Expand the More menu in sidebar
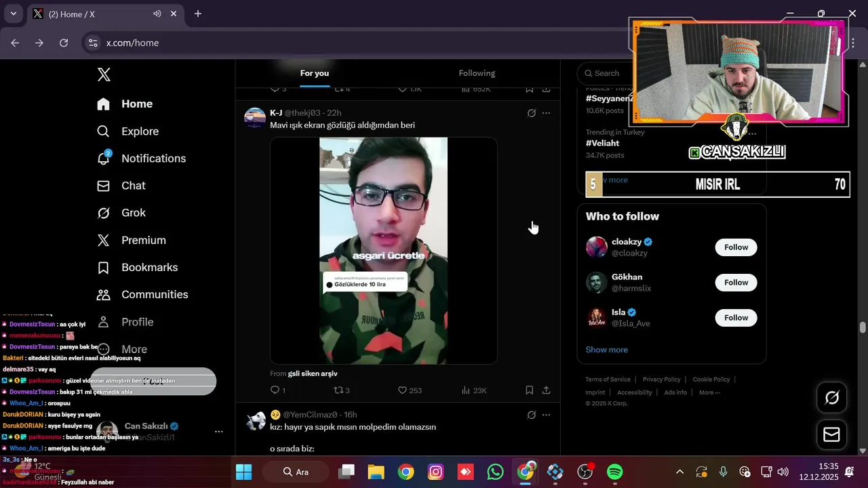The width and height of the screenshot is (868, 488). [122, 349]
